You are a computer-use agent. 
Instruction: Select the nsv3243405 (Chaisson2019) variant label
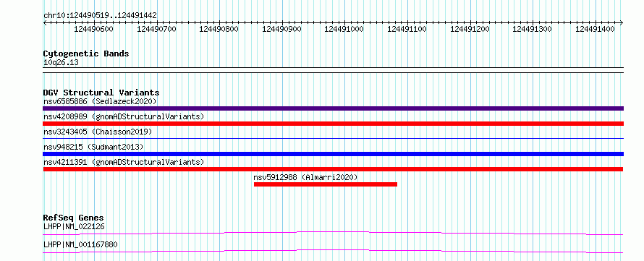98,132
